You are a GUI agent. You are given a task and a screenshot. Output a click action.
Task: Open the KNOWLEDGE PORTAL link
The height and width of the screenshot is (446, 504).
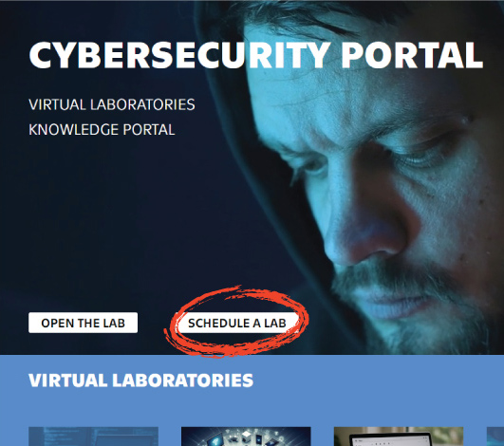(x=102, y=130)
